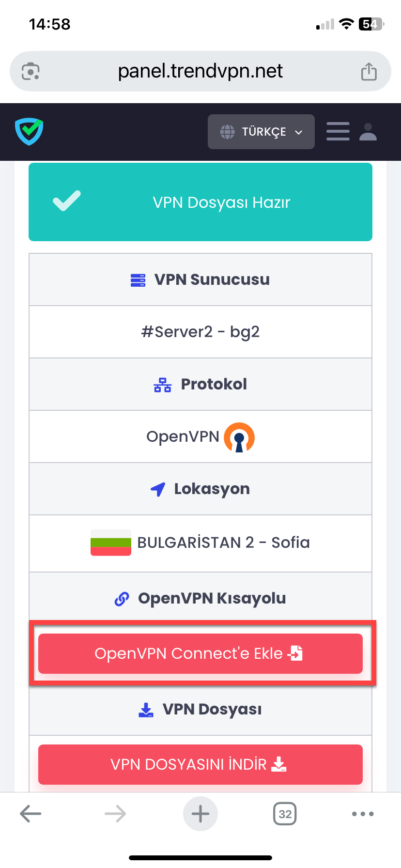Open the user profile icon
Viewport: 401px width, 868px height.
368,131
